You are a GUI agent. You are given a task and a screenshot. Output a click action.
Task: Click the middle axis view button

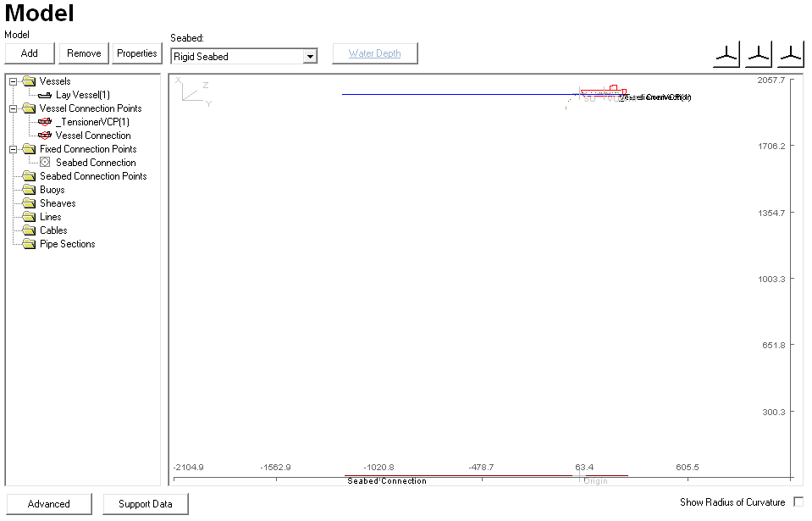(759, 54)
